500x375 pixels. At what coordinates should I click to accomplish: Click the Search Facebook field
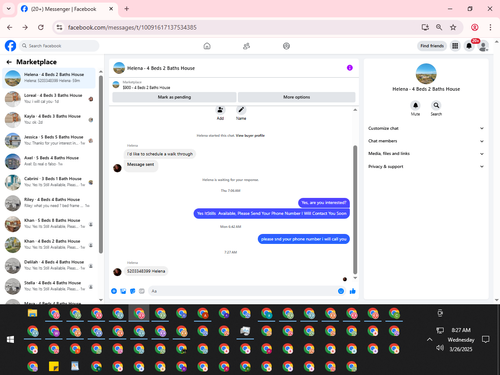[59, 46]
